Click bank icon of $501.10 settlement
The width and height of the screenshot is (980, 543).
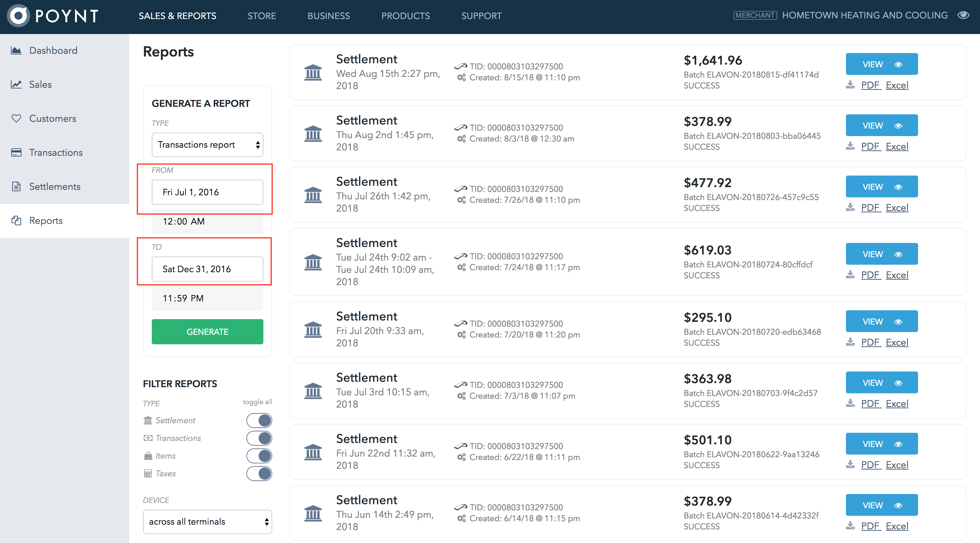pyautogui.click(x=313, y=452)
